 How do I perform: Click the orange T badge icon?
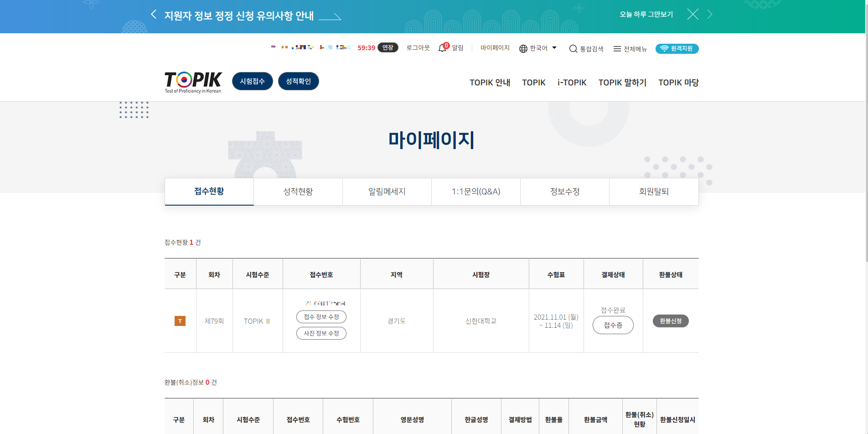(x=180, y=321)
